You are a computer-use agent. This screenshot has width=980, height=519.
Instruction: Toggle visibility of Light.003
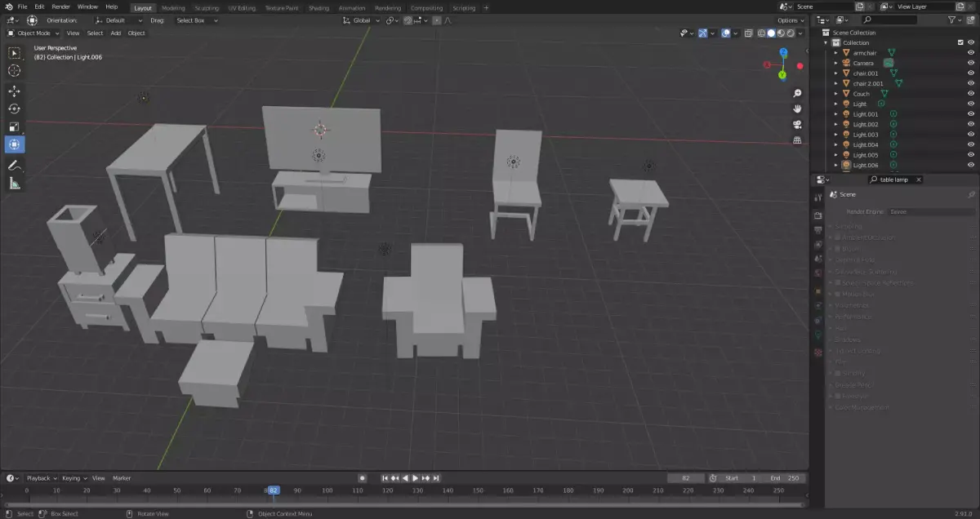coord(971,134)
